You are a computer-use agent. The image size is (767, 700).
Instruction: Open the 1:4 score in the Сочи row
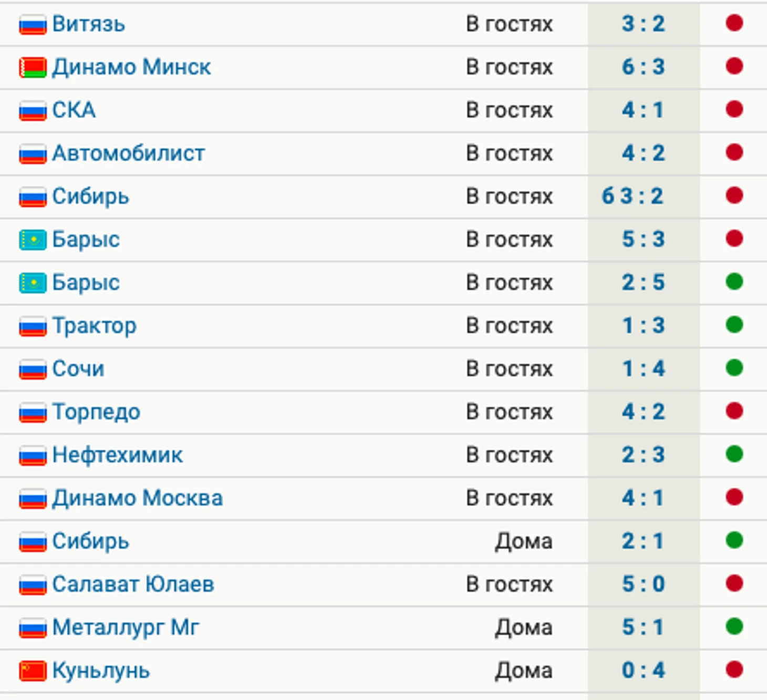click(643, 368)
